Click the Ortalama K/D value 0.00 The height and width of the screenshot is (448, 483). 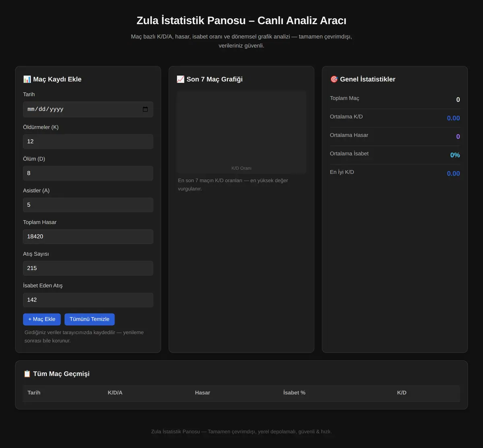pos(453,118)
